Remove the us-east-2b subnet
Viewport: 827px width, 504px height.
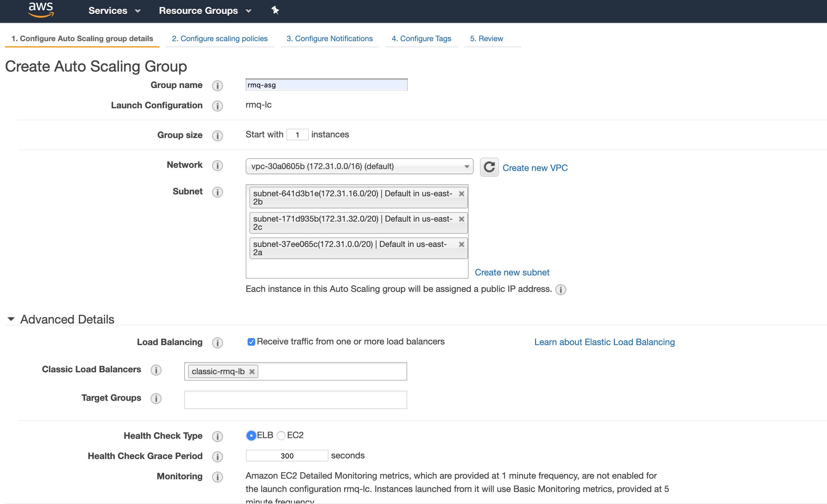462,194
